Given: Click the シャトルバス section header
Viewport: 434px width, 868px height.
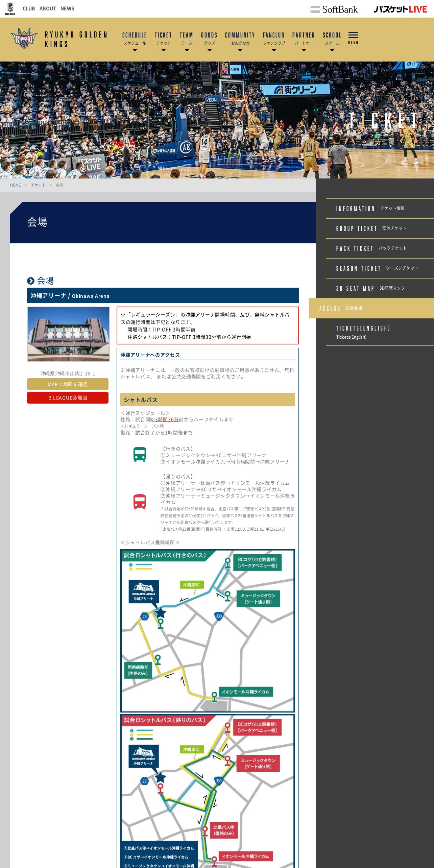Looking at the screenshot, I should [x=208, y=400].
